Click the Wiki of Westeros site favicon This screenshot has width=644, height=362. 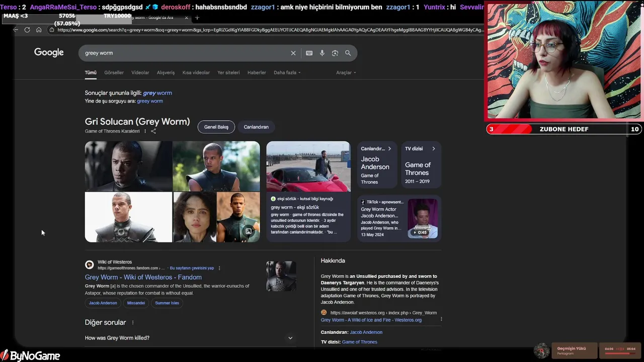(89, 264)
